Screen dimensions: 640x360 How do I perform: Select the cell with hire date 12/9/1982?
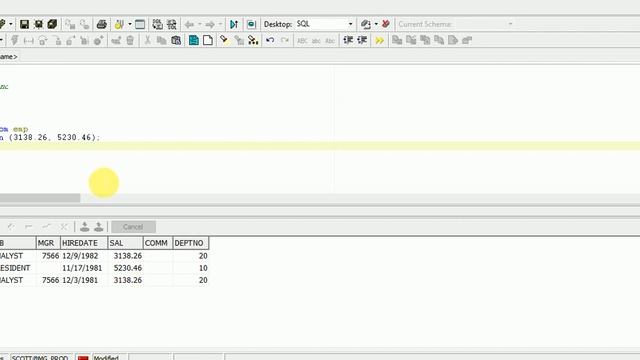pyautogui.click(x=84, y=256)
